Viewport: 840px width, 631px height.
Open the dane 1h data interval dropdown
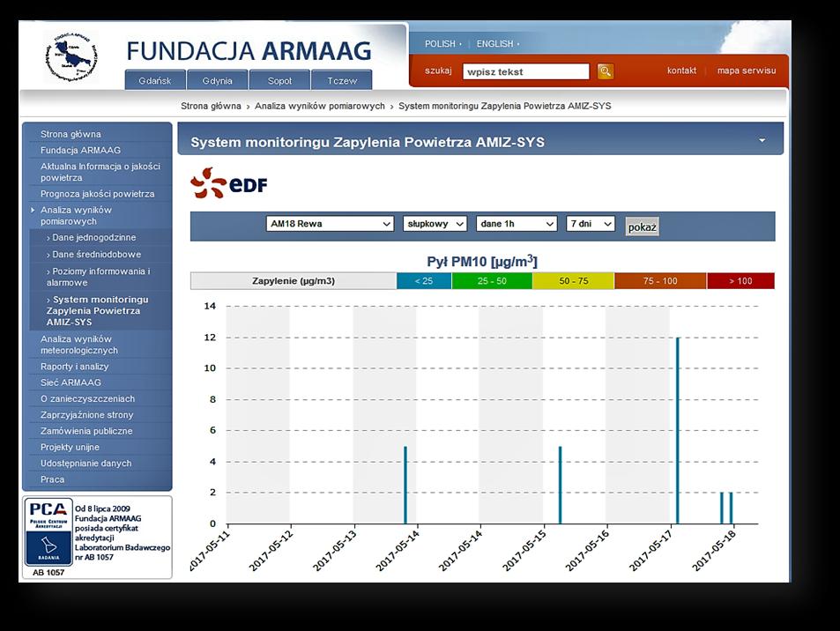pyautogui.click(x=517, y=224)
